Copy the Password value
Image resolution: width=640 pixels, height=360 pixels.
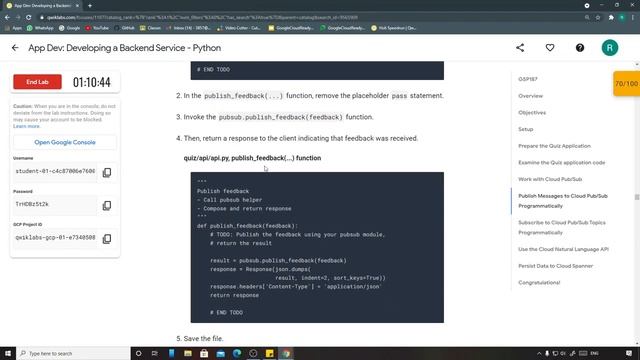[x=107, y=205]
